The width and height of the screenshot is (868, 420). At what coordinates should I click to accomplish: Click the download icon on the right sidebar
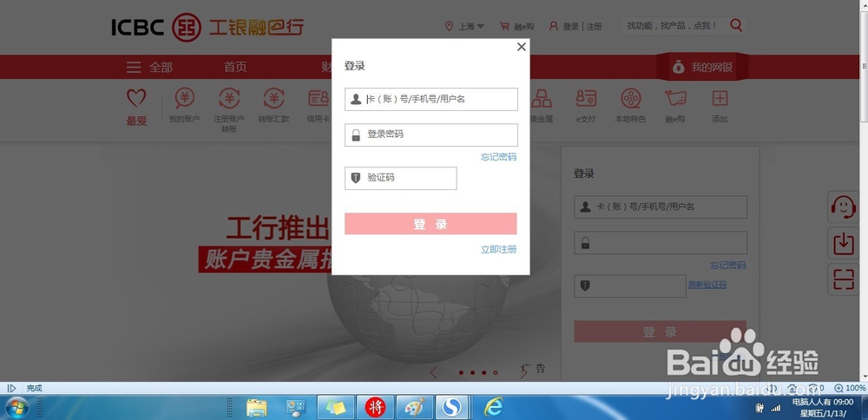843,243
